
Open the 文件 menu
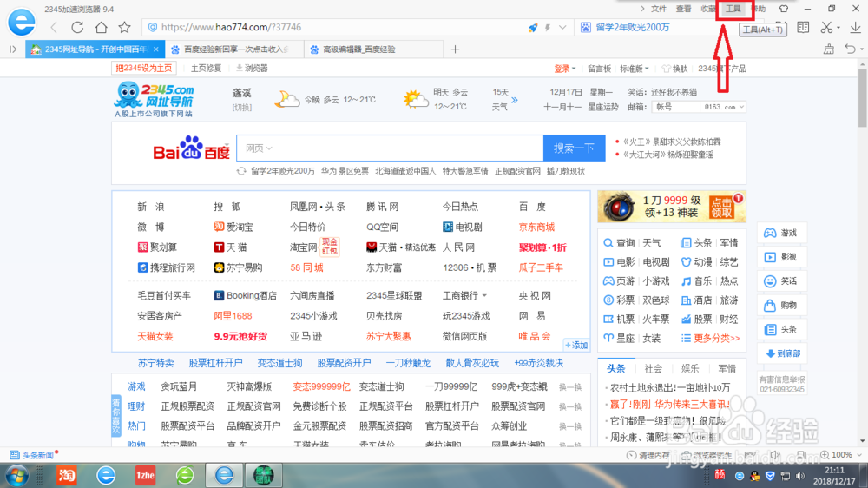pyautogui.click(x=658, y=9)
